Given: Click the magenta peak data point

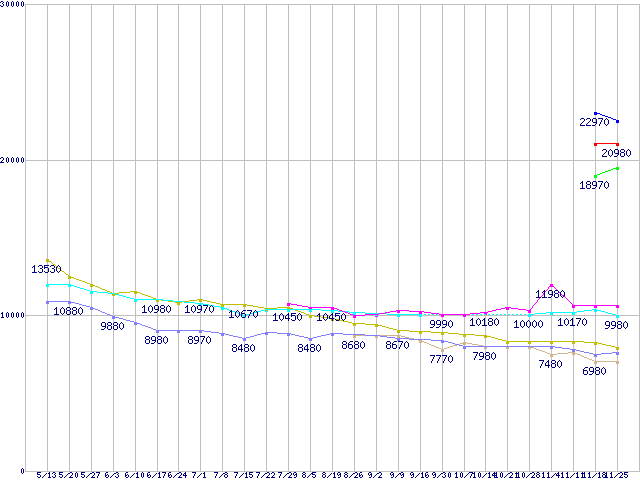Looking at the screenshot, I should coord(551,285).
